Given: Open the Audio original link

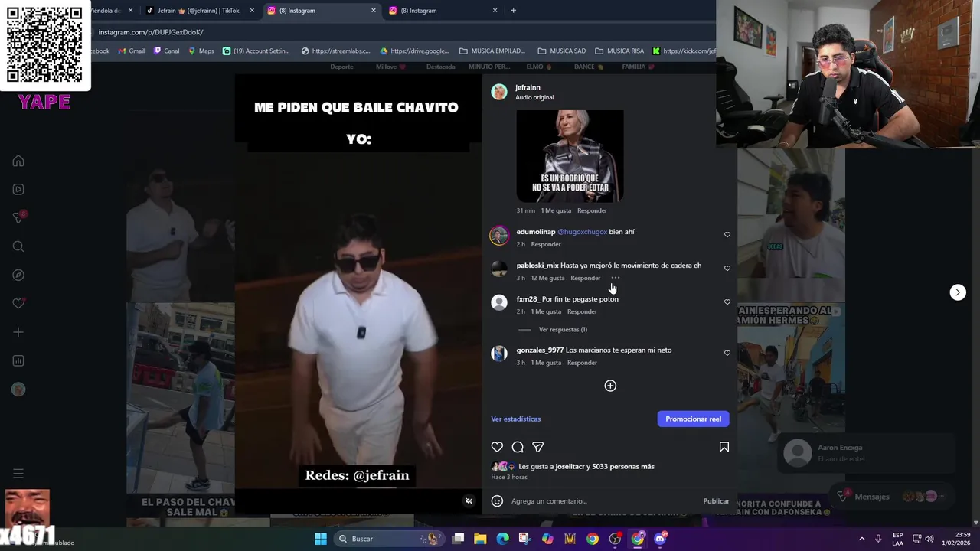Looking at the screenshot, I should point(534,98).
